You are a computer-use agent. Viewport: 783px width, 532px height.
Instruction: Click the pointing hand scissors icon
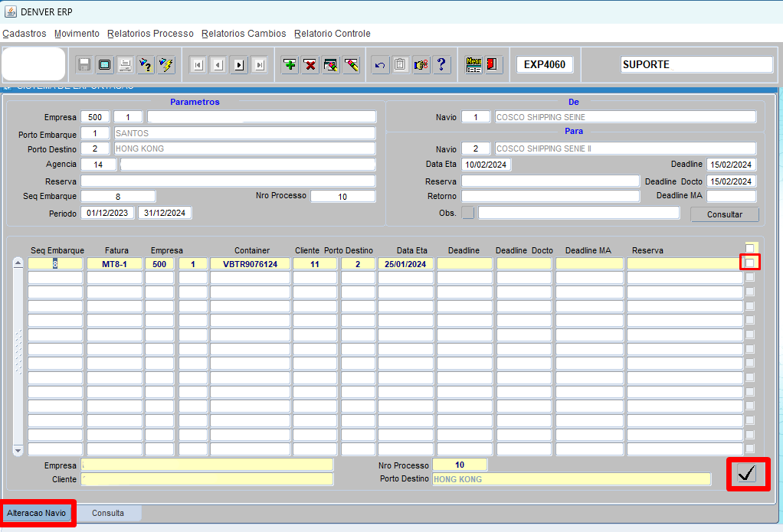(x=421, y=65)
